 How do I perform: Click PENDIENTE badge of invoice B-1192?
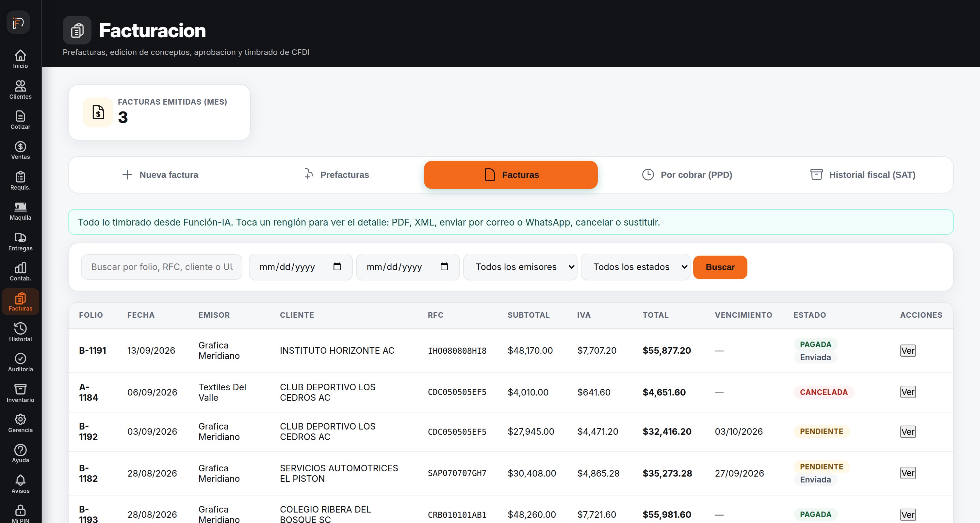[x=821, y=431]
